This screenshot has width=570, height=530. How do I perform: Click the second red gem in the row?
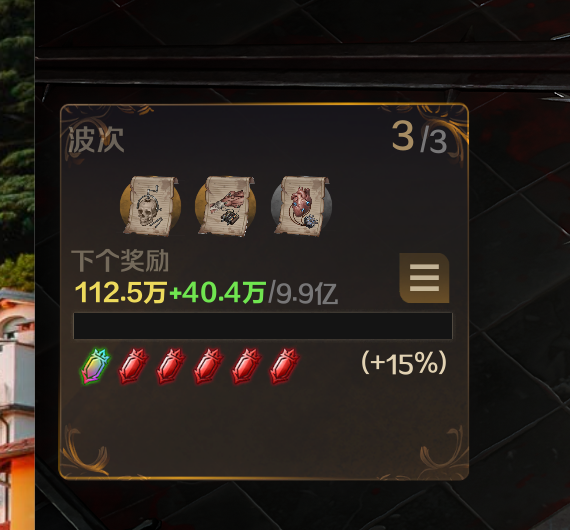(x=171, y=366)
